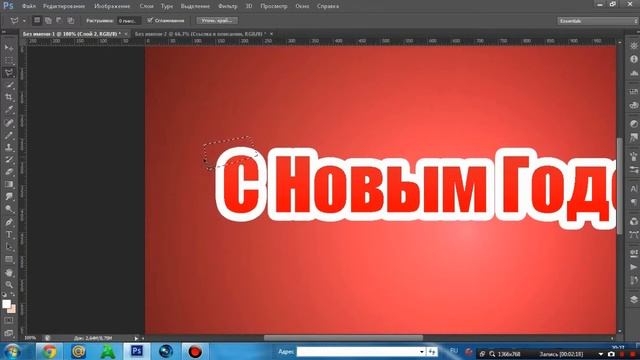This screenshot has width=640, height=360.
Task: Select the Magic Wand tool
Action: (x=9, y=85)
